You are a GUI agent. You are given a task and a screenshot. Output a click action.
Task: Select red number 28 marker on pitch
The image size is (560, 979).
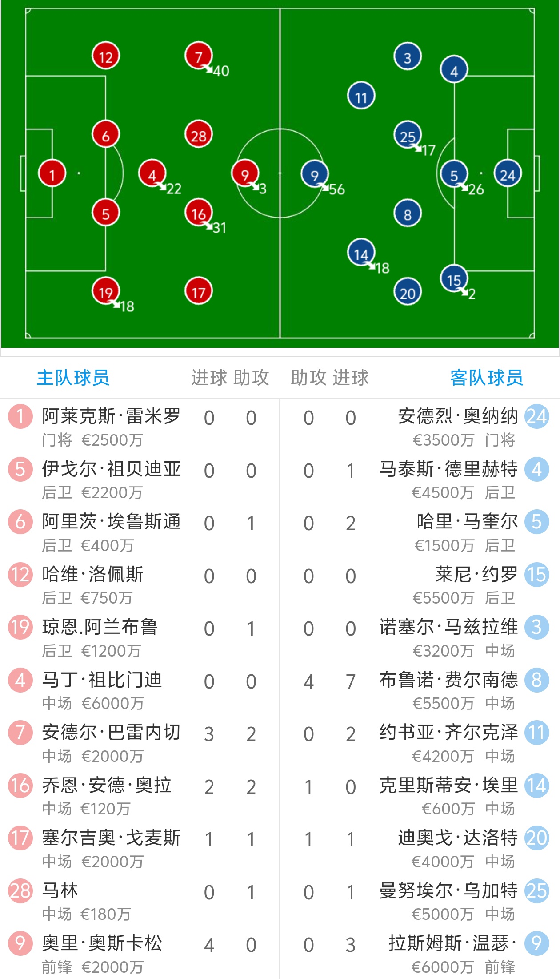199,135
